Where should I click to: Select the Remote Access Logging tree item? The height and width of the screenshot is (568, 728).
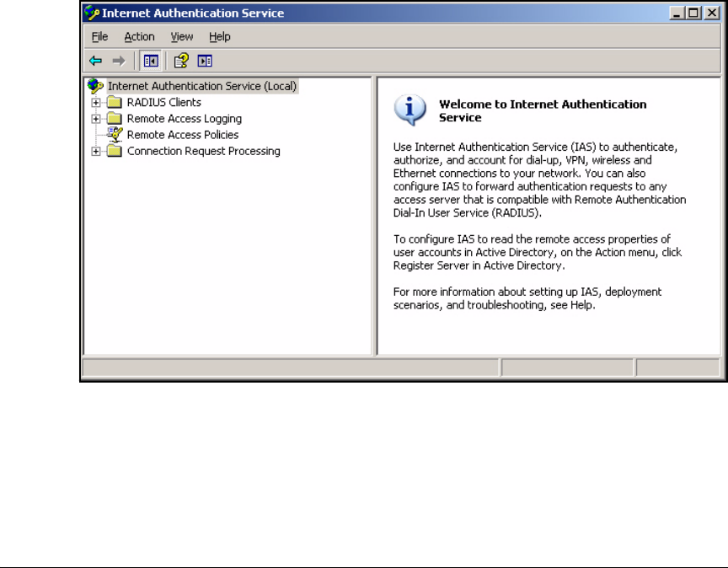(x=185, y=119)
